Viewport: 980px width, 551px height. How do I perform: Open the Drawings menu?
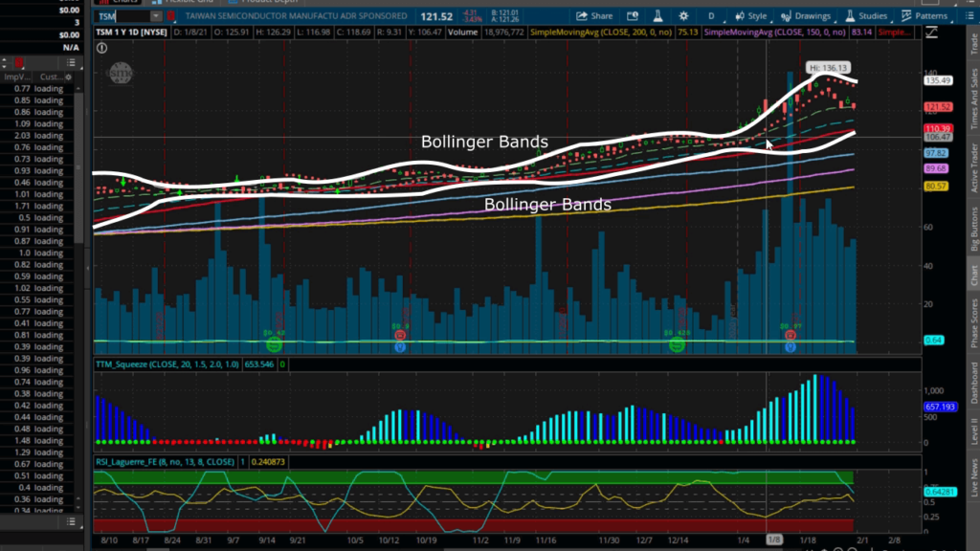click(806, 16)
